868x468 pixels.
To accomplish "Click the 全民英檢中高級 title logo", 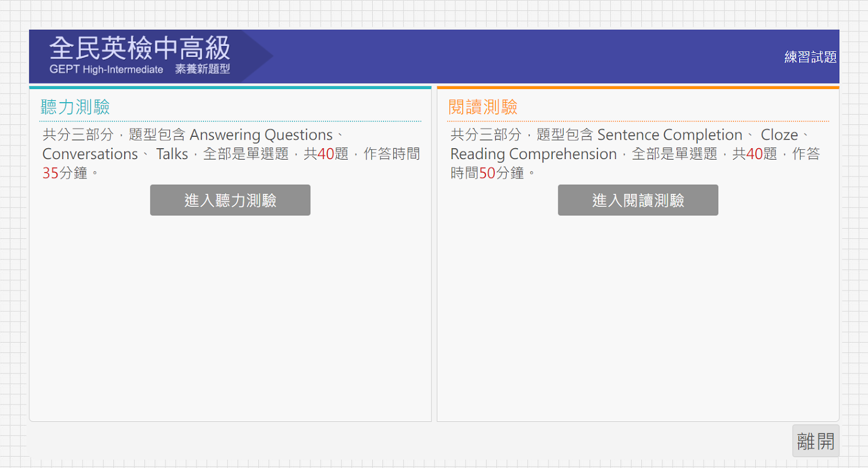I will [140, 48].
